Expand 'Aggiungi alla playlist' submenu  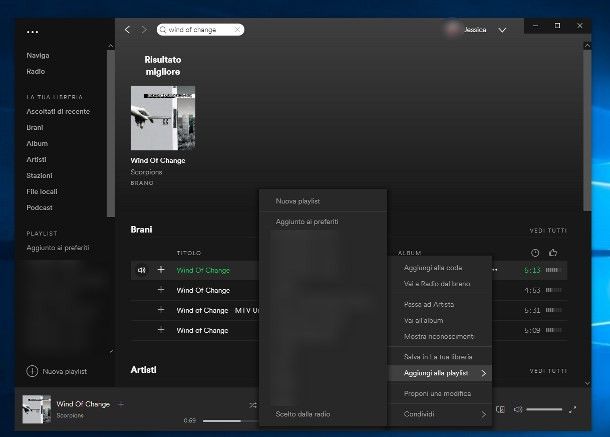coord(440,373)
